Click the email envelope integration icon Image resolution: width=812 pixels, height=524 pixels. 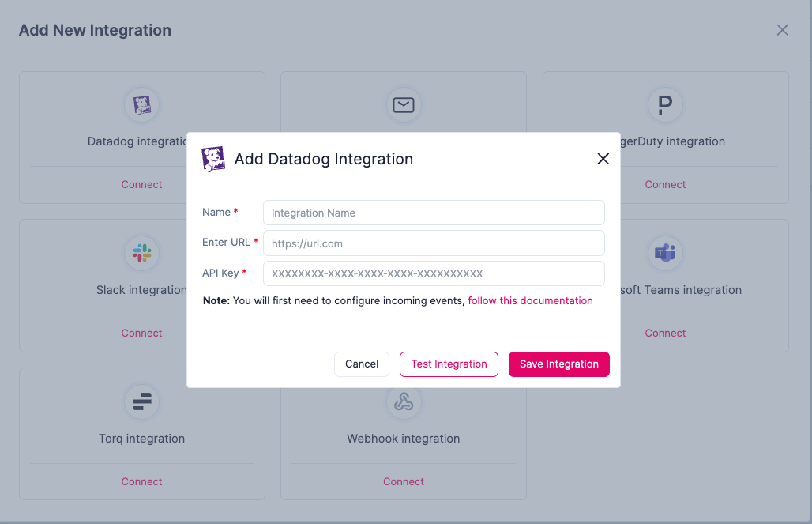pos(404,105)
